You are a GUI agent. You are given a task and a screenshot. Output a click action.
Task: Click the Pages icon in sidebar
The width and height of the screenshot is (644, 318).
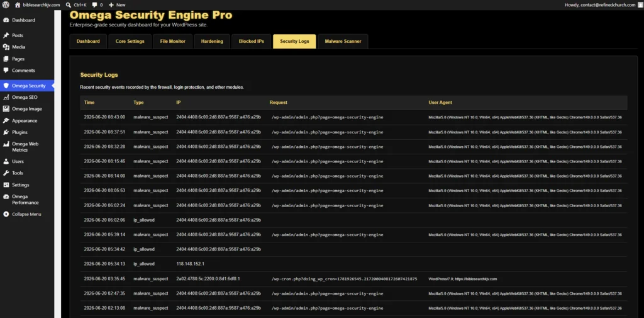(x=6, y=59)
